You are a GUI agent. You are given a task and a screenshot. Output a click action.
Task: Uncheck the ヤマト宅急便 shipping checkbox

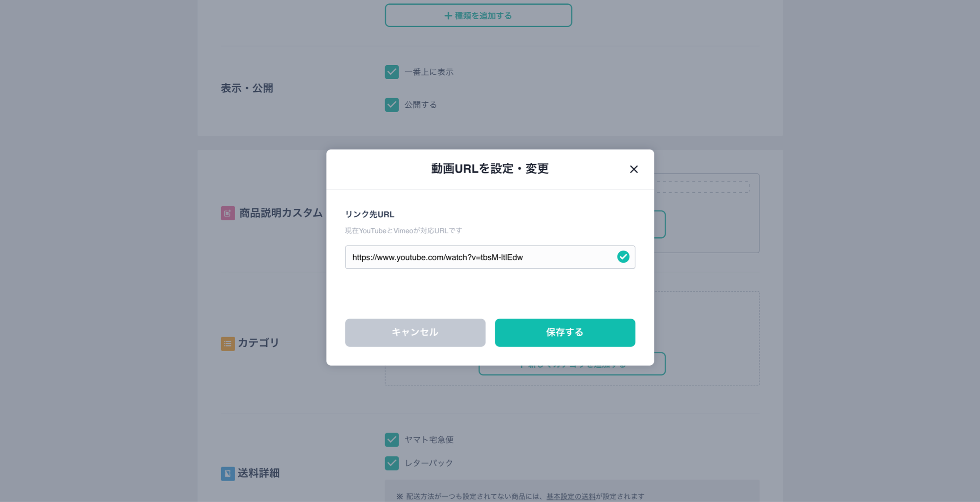(x=392, y=439)
